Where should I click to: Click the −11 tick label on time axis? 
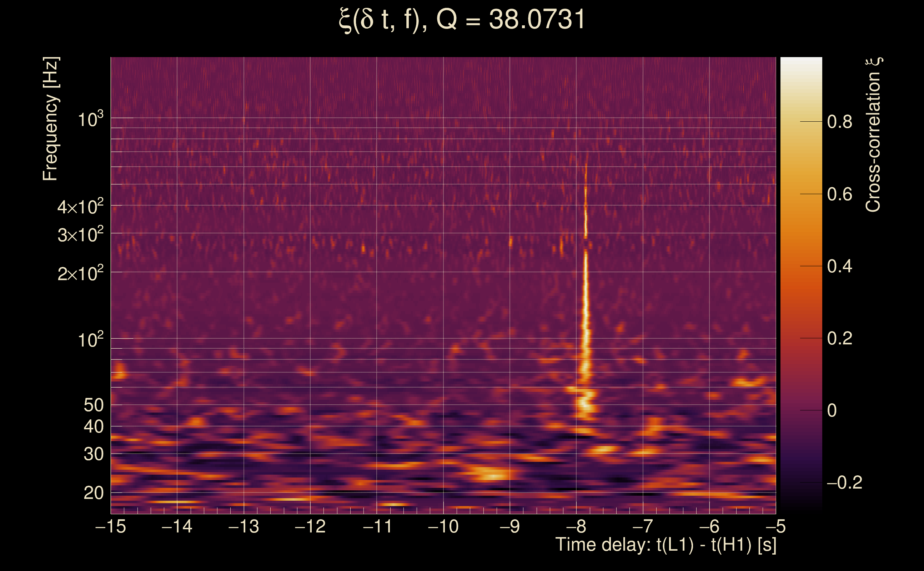(377, 526)
